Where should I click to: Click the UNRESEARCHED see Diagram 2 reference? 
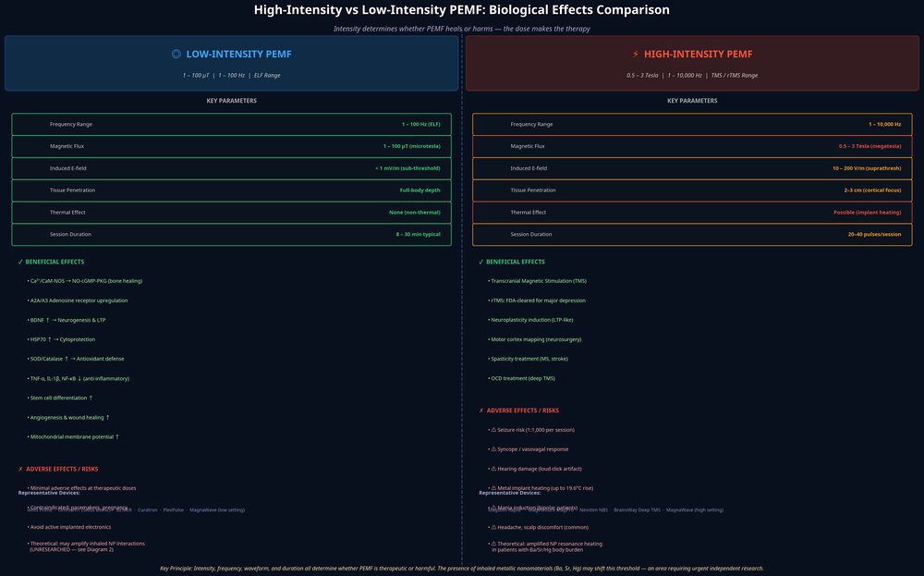pos(71,548)
